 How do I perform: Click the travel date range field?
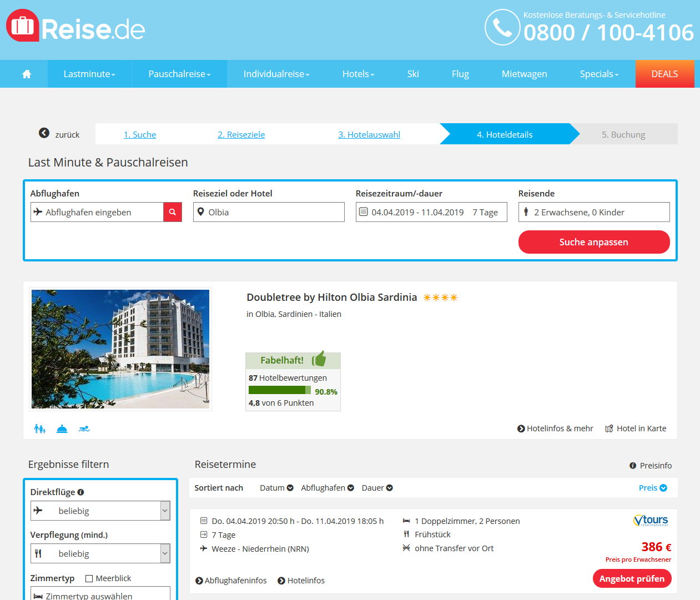pyautogui.click(x=431, y=212)
